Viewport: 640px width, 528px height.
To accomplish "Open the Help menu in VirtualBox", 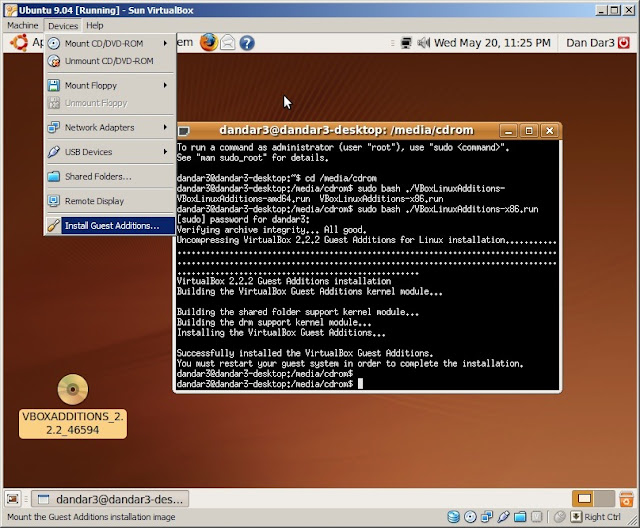I will [95, 25].
